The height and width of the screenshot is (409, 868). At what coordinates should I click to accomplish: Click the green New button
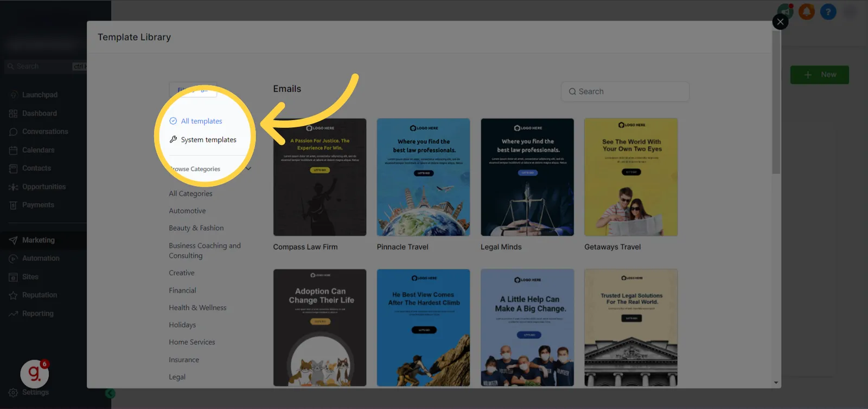coord(820,75)
